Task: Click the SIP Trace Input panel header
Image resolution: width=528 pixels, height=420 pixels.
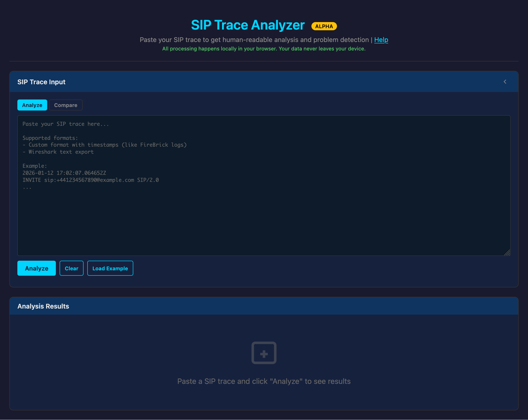Action: 41,82
